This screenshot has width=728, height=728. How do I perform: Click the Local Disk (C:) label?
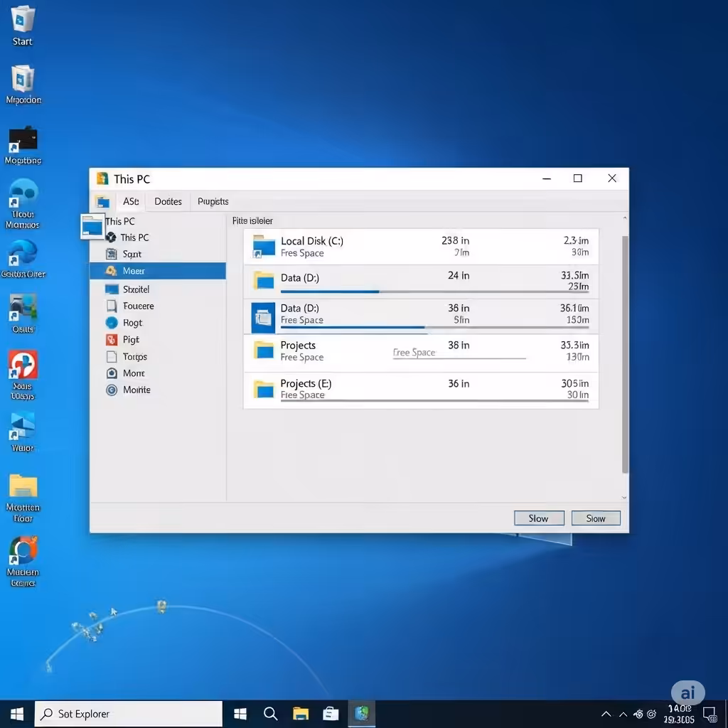click(x=312, y=241)
